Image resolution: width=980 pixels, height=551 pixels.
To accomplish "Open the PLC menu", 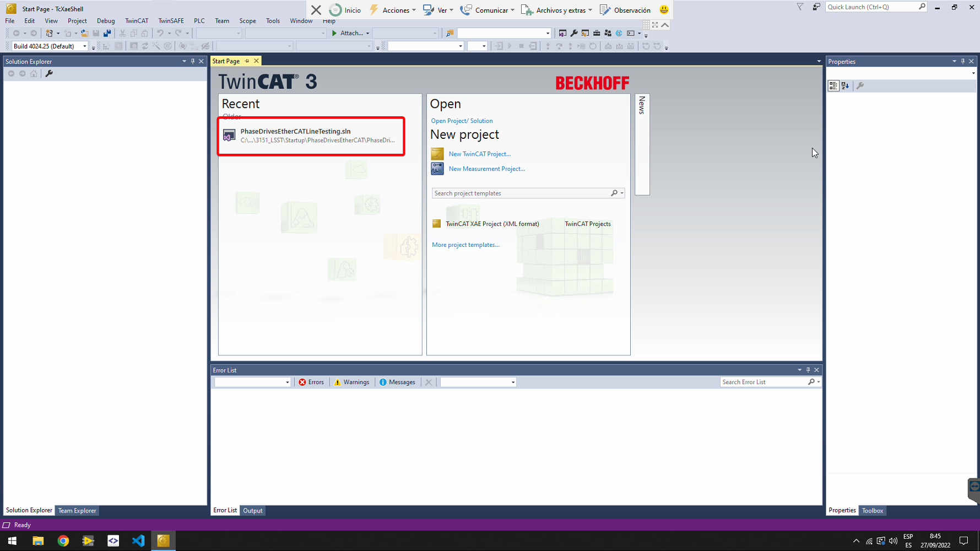I will [x=199, y=21].
